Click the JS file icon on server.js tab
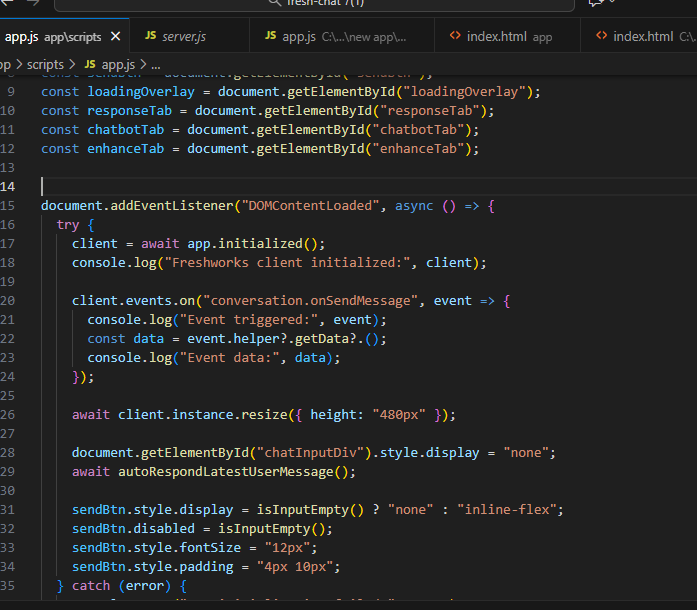This screenshot has height=610, width=697. [x=151, y=37]
